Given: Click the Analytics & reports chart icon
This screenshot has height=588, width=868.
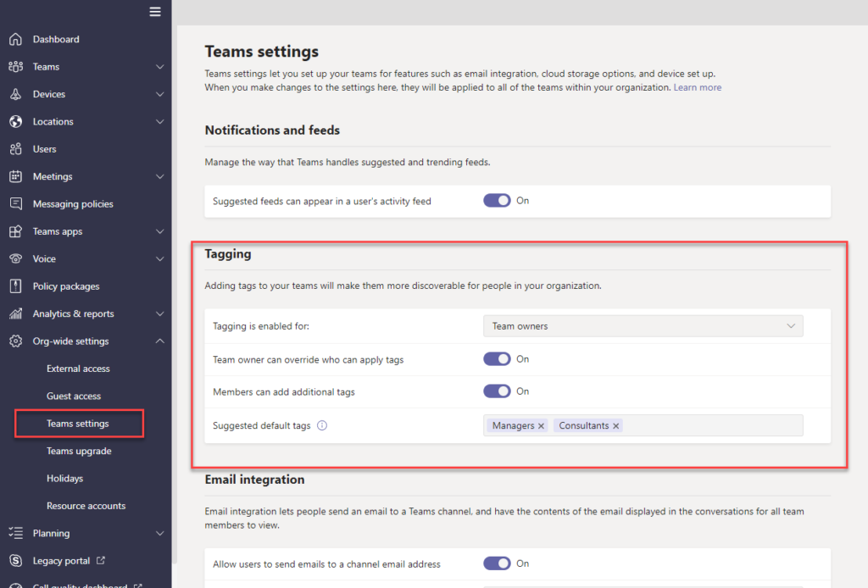Looking at the screenshot, I should [15, 313].
